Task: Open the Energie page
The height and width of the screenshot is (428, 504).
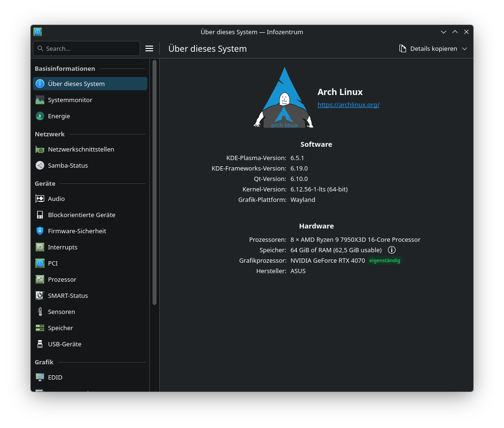Action: point(90,116)
